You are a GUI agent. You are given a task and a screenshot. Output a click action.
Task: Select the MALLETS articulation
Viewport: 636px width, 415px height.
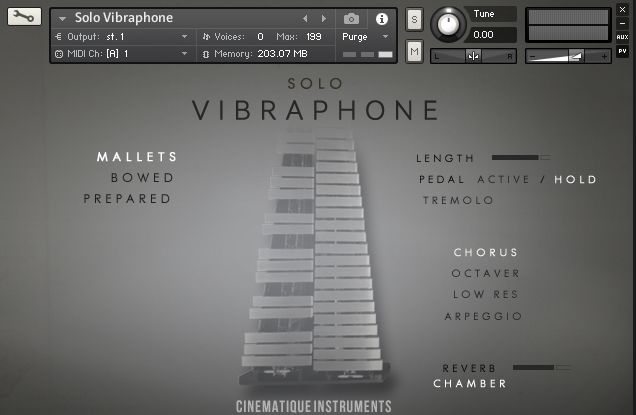137,157
